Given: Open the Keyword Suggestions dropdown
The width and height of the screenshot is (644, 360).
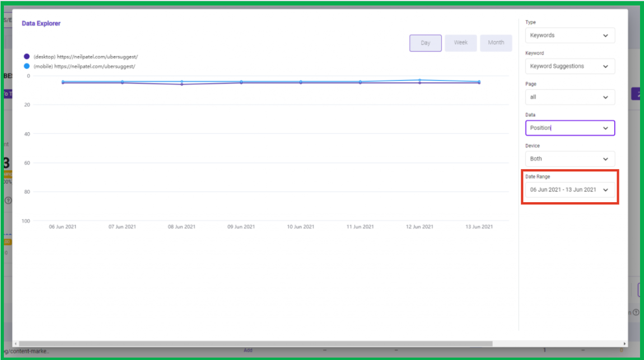Looking at the screenshot, I should point(570,66).
